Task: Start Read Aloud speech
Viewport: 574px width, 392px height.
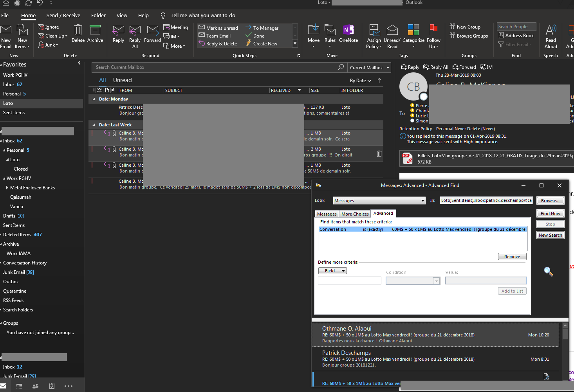Action: tap(551, 36)
